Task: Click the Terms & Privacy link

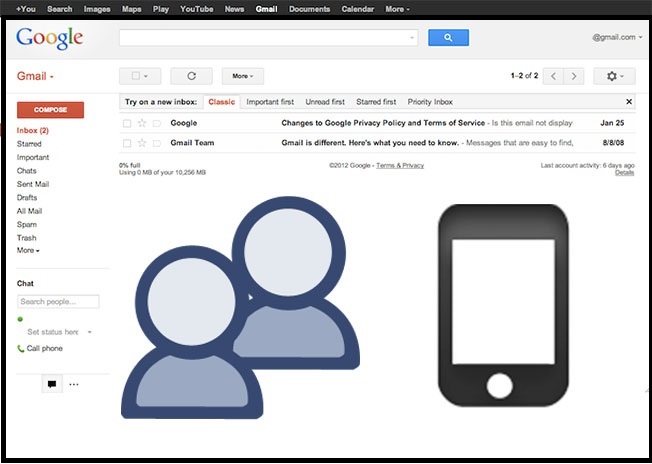Action: click(400, 165)
